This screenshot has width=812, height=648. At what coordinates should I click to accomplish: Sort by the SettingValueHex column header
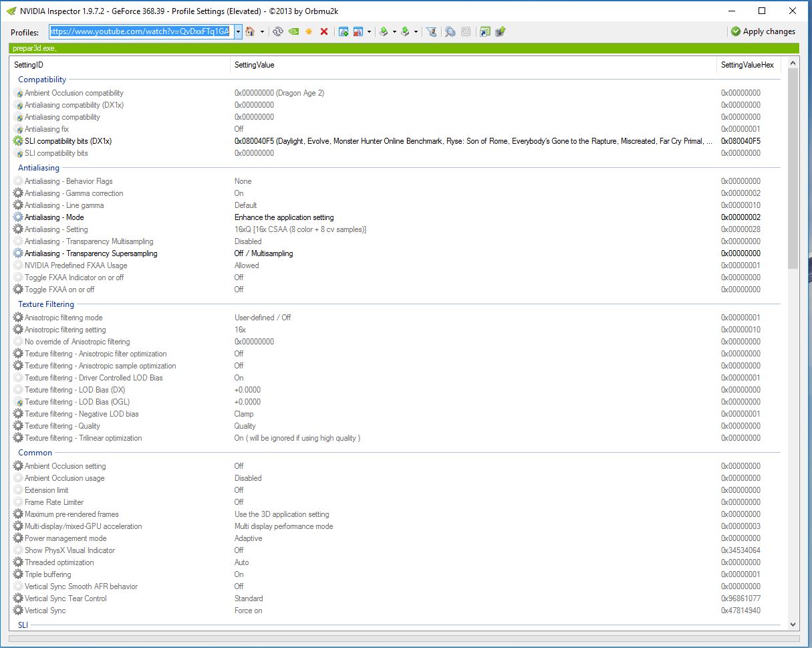pos(748,65)
